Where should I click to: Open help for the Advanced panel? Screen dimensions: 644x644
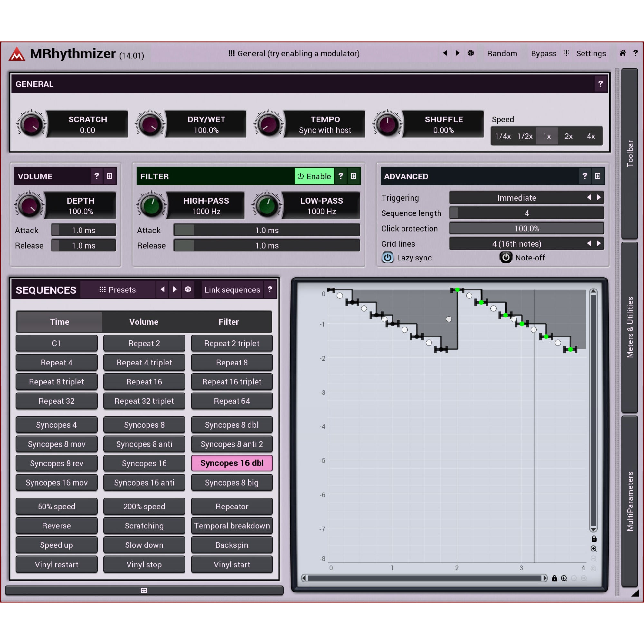click(x=585, y=176)
